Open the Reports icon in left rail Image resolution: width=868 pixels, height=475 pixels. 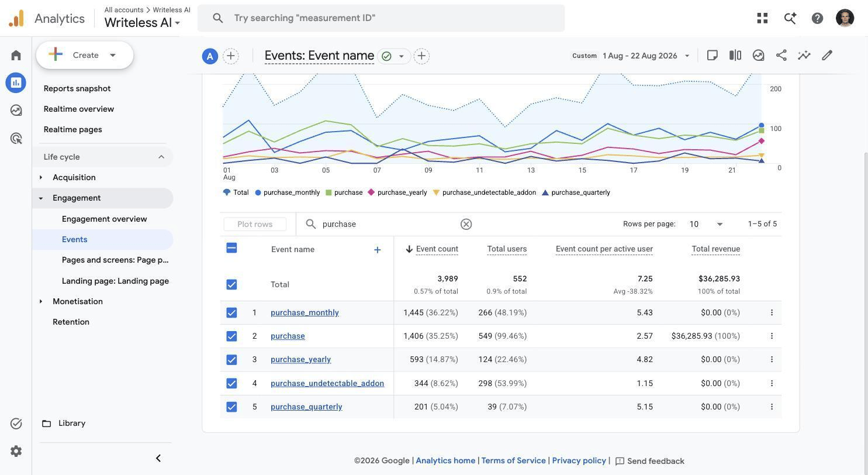tap(16, 82)
